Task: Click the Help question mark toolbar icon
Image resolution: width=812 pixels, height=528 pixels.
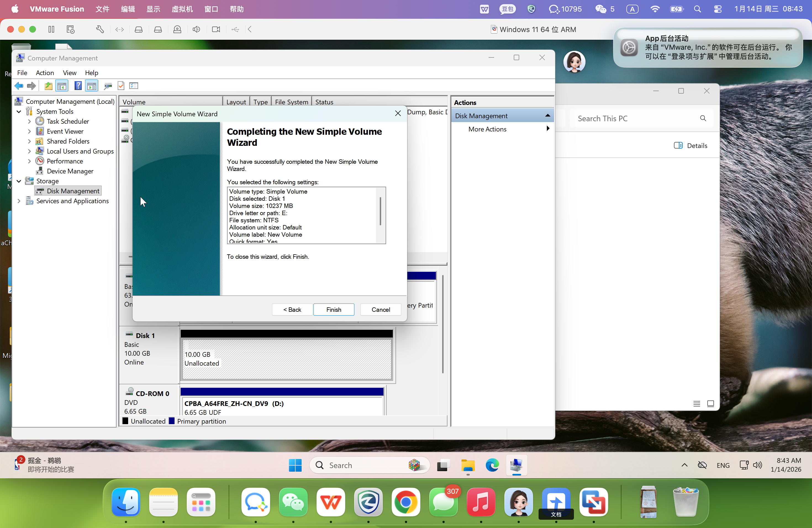Action: pyautogui.click(x=78, y=86)
